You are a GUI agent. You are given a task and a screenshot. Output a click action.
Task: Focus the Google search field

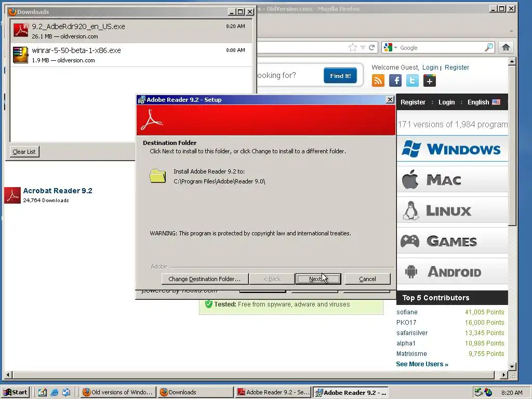[441, 47]
